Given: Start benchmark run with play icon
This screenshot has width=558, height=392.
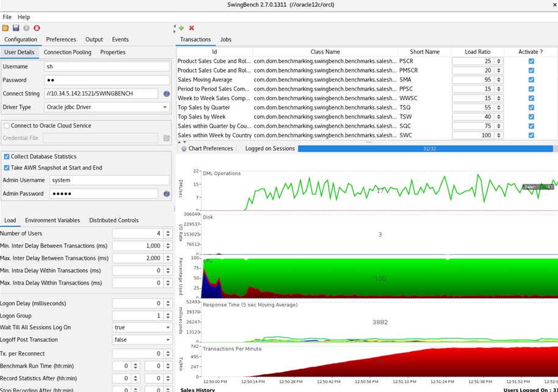Looking at the screenshot, I should pyautogui.click(x=26, y=28).
